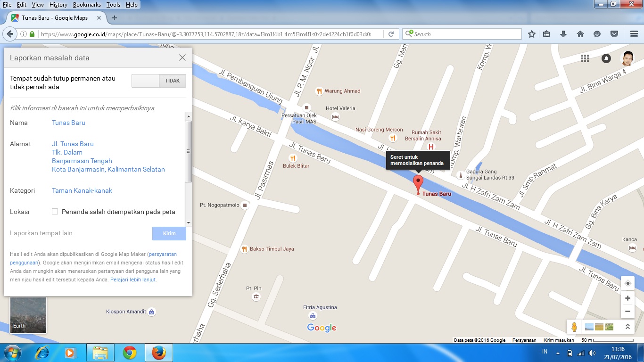644x362 pixels.
Task: Click the panel scrollbar down arrow
Action: click(188, 222)
